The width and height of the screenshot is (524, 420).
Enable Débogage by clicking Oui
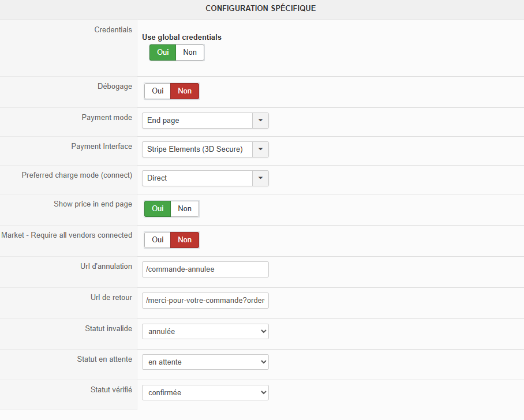click(158, 91)
